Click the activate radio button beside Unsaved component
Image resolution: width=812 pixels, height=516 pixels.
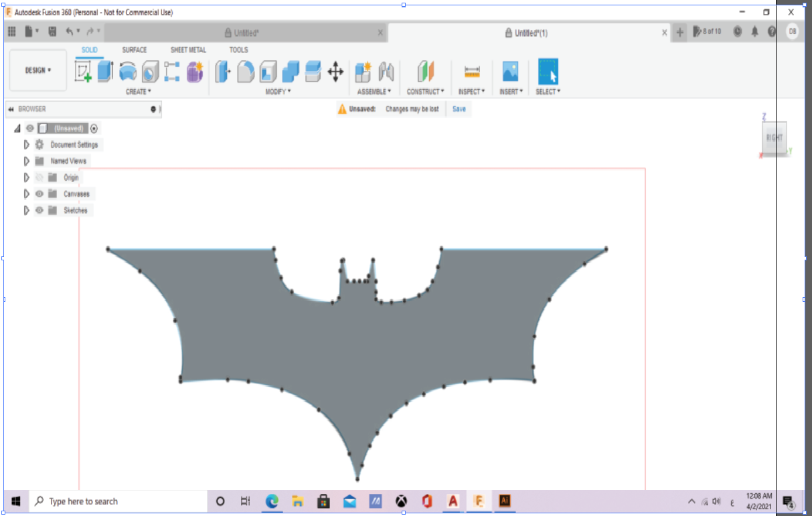(x=94, y=128)
